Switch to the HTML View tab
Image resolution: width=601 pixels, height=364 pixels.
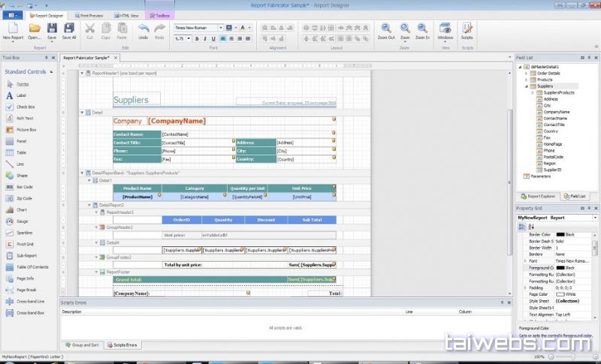click(x=127, y=15)
